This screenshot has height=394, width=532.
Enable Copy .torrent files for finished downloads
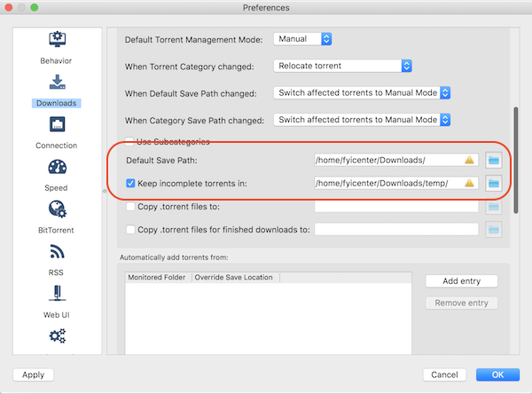pyautogui.click(x=130, y=230)
